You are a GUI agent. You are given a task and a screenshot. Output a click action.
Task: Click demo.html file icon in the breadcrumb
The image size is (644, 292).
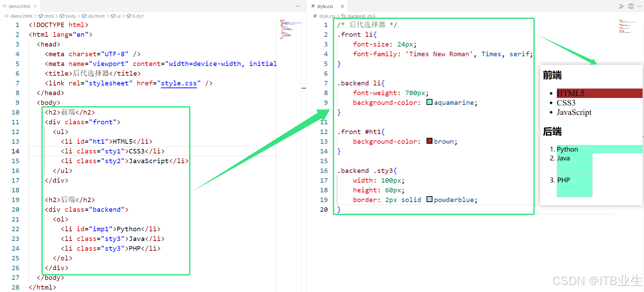tap(7, 16)
